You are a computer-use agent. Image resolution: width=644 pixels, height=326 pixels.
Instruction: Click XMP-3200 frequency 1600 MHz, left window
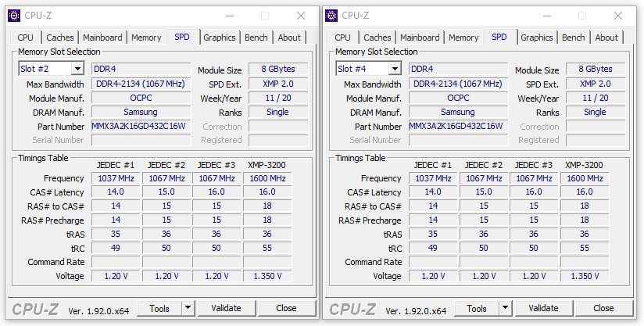click(x=267, y=178)
